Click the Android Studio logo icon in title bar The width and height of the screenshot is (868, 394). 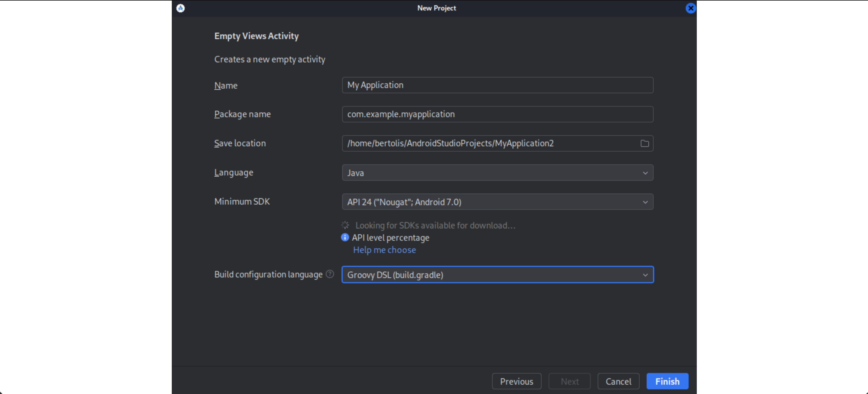pyautogui.click(x=181, y=8)
